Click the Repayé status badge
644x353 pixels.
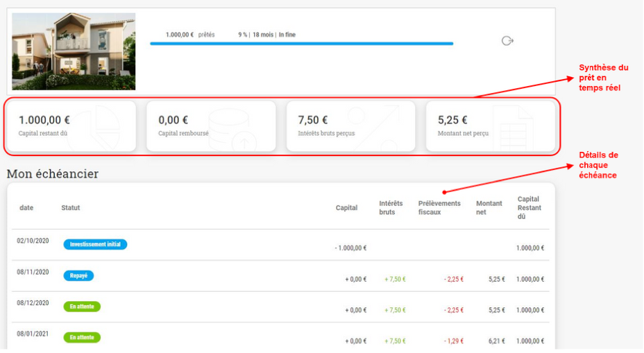pyautogui.click(x=78, y=275)
